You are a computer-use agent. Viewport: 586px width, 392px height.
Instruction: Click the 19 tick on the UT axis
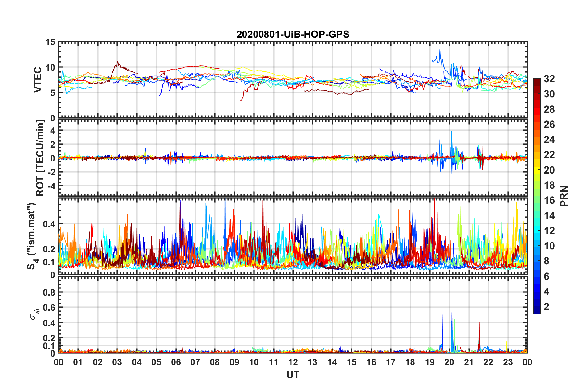pos(430,362)
